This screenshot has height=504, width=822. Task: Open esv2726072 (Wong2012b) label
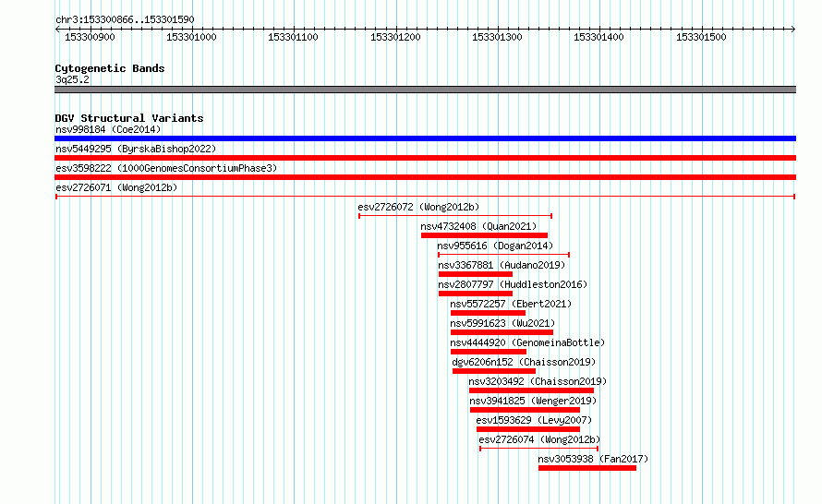(418, 207)
